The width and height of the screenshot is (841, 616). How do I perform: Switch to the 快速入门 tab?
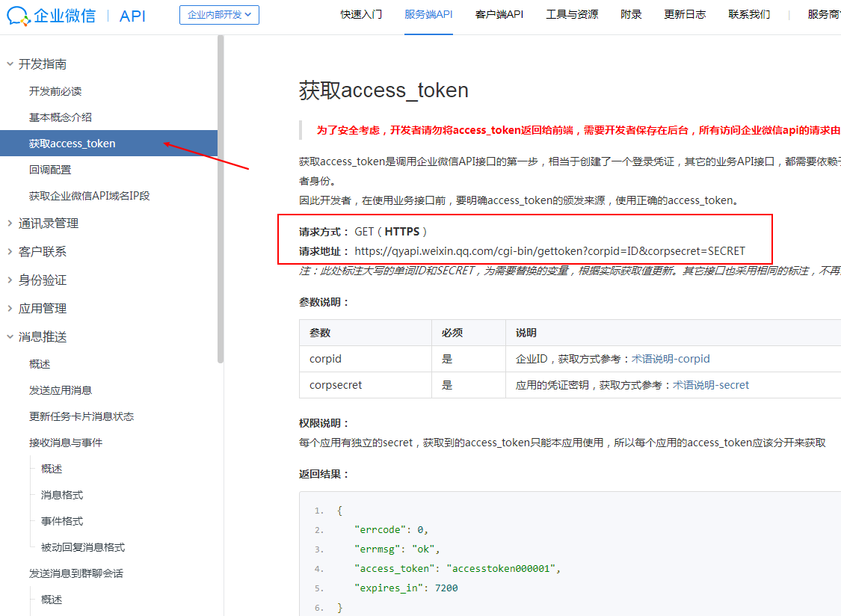[361, 14]
